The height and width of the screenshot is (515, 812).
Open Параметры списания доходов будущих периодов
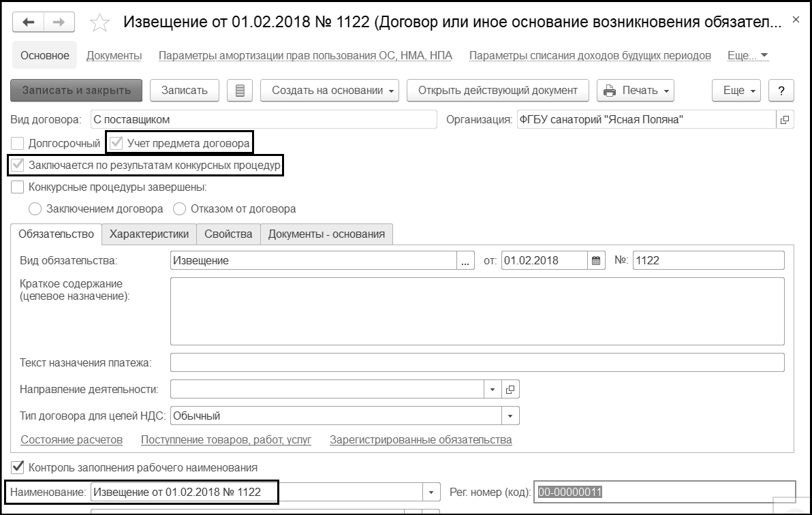point(590,55)
